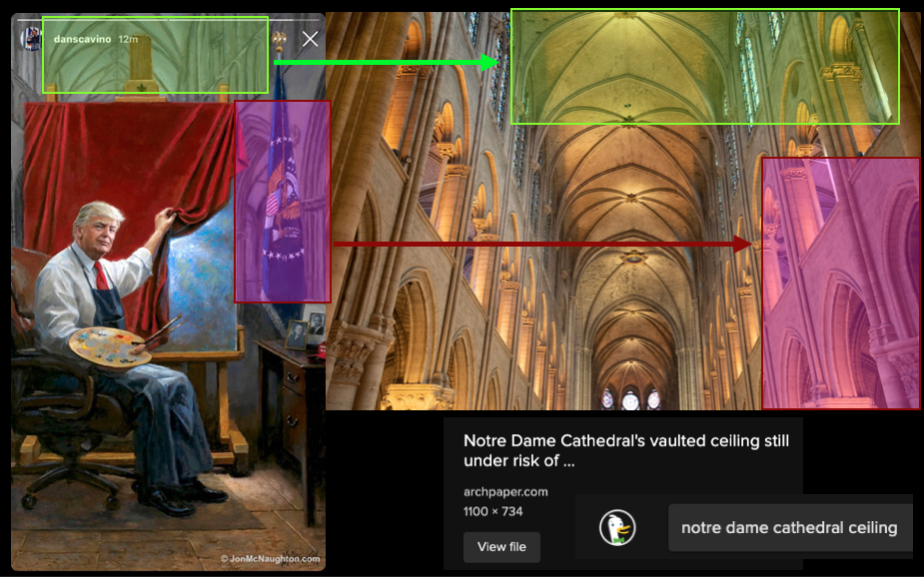Open the danscavino username link
The height and width of the screenshot is (577, 924).
(82, 39)
